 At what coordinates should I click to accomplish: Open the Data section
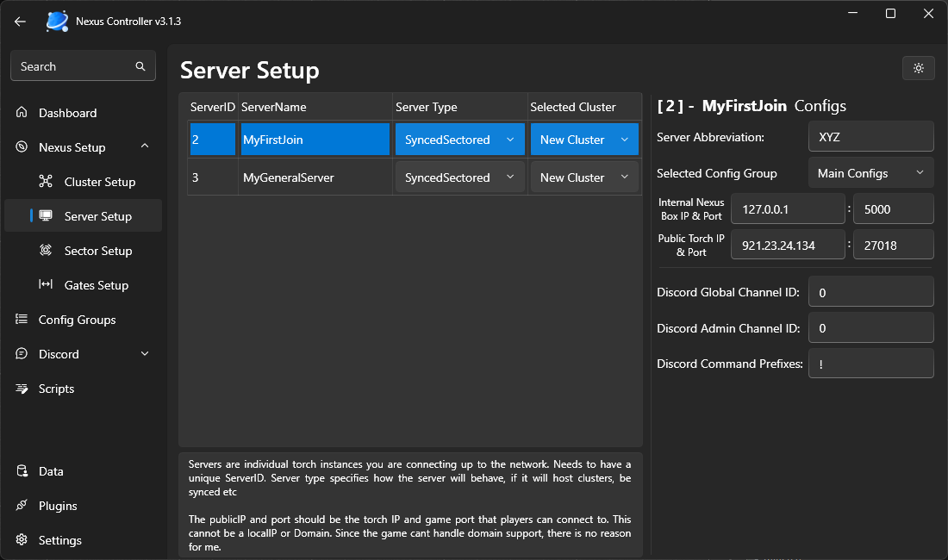click(x=51, y=471)
